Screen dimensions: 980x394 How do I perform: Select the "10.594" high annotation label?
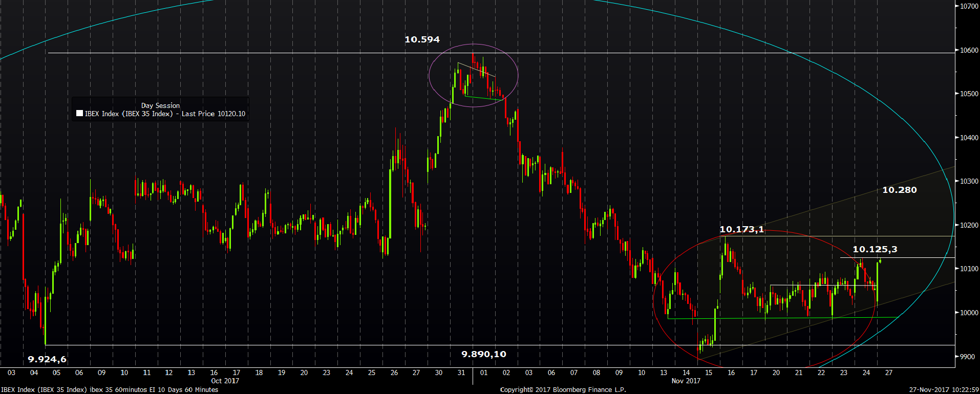coord(422,39)
